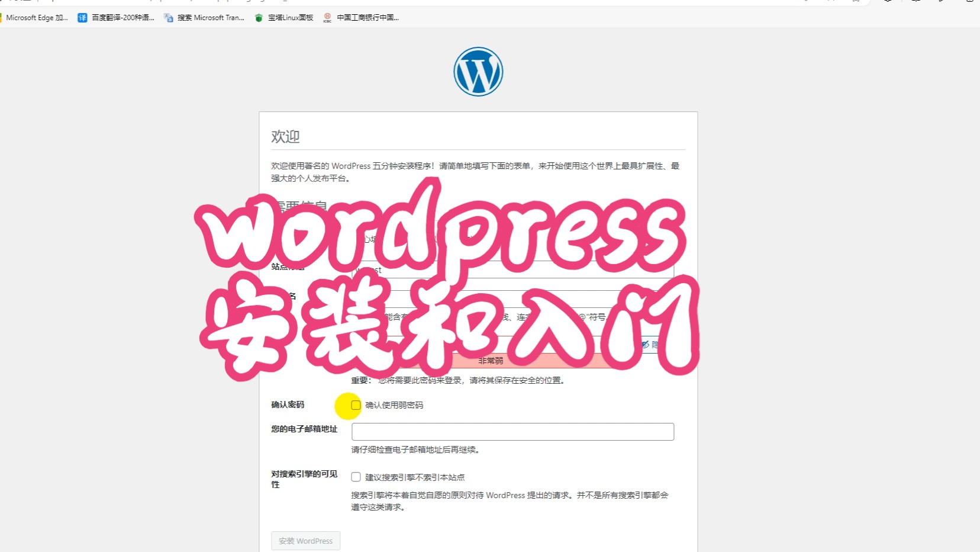
Task: Focus the email address input field
Action: pos(512,432)
